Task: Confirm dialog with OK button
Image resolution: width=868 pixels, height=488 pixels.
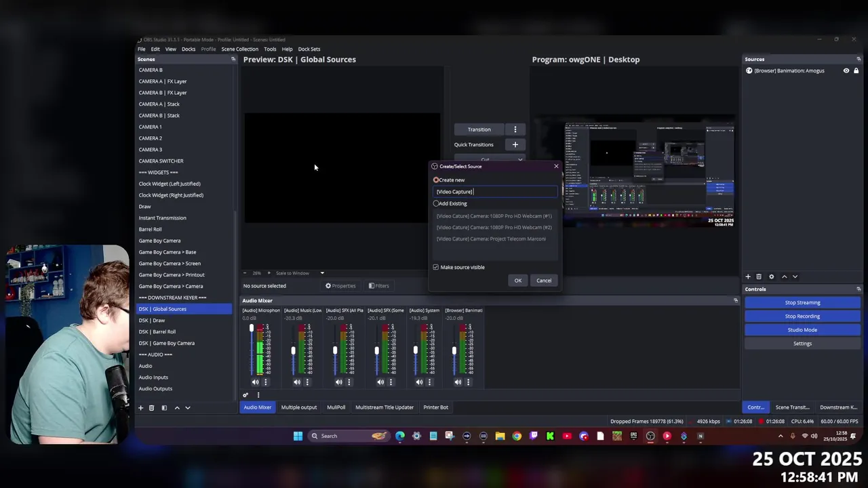Action: [x=518, y=281]
